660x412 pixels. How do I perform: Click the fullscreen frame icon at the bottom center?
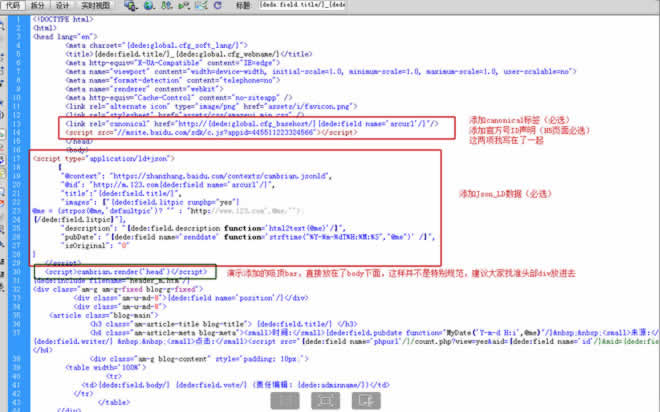pos(324,399)
